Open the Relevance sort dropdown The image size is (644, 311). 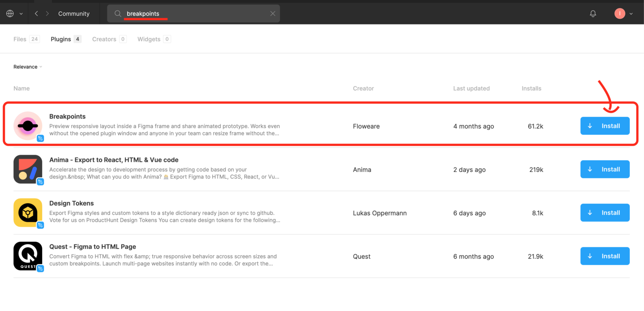(28, 67)
